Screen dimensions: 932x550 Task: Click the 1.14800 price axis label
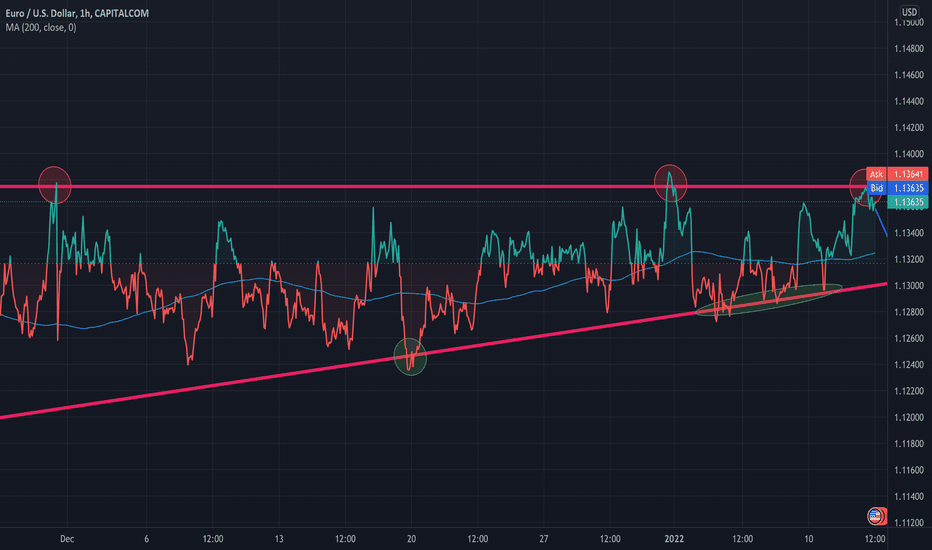909,49
